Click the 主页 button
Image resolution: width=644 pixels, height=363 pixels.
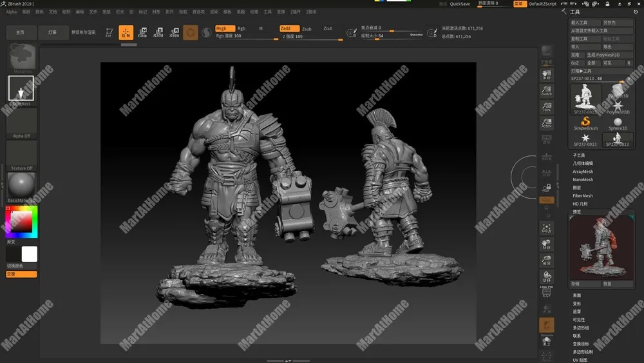pos(20,32)
